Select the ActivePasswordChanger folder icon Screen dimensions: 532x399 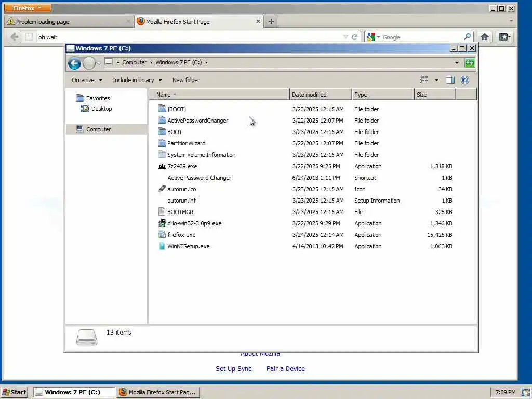click(x=162, y=120)
